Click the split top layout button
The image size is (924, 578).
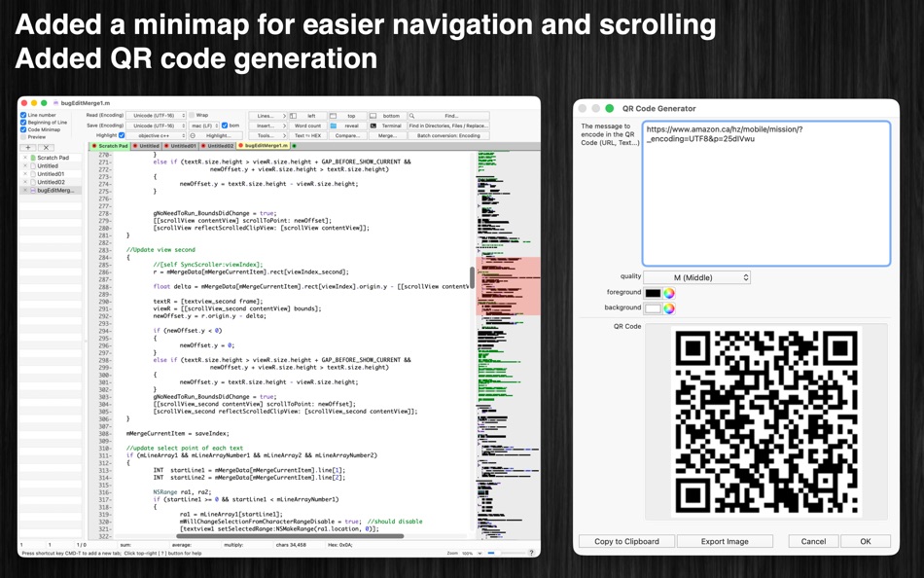tap(347, 116)
